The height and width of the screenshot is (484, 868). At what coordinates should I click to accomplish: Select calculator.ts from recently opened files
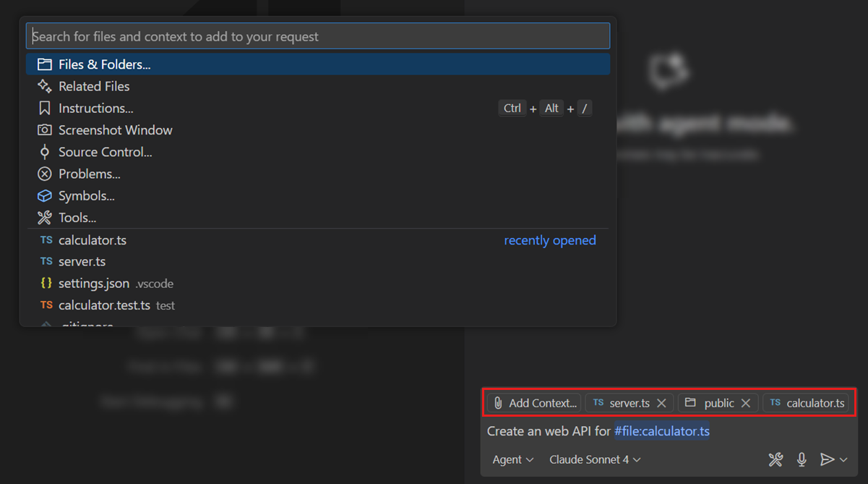tap(93, 239)
